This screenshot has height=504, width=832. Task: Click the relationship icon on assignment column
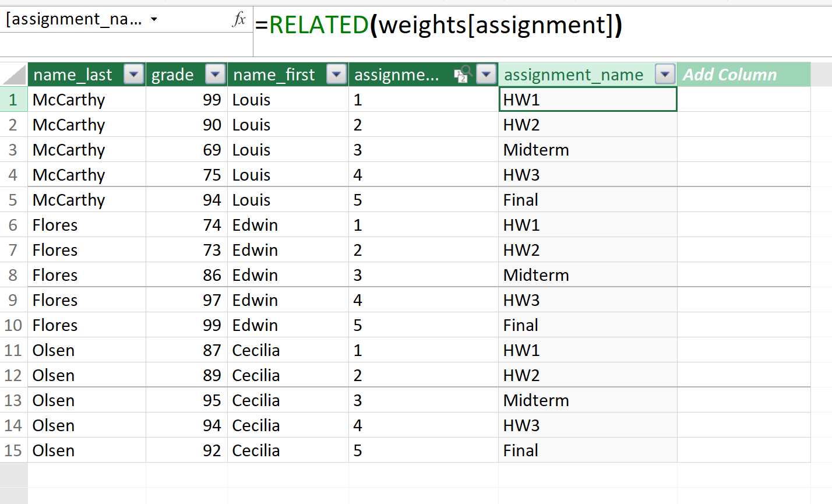pos(462,75)
